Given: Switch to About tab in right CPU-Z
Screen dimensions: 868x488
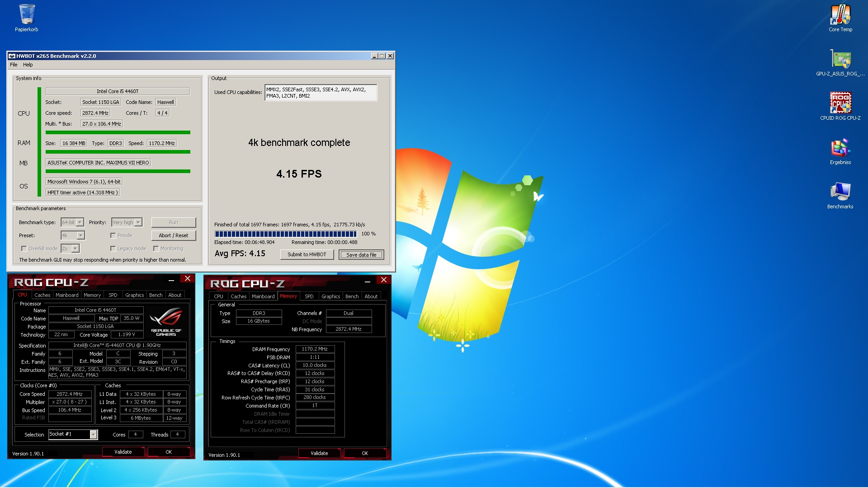Looking at the screenshot, I should (371, 296).
